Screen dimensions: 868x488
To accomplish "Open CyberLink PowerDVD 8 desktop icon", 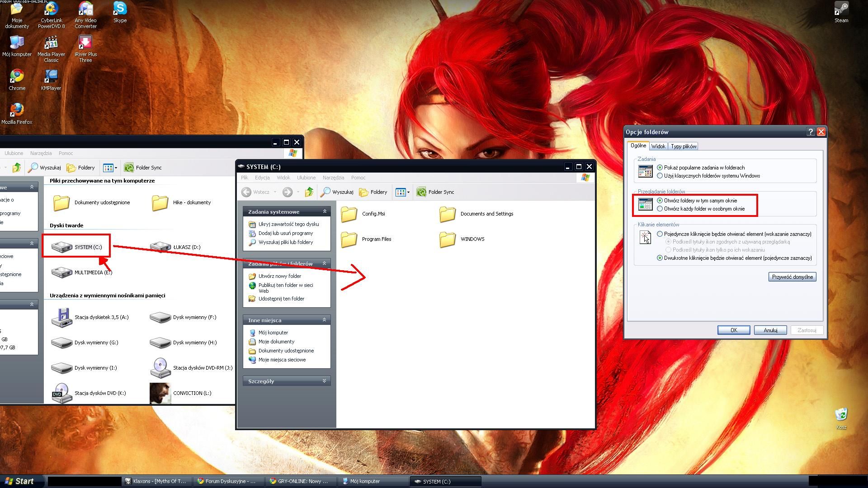I will (51, 15).
